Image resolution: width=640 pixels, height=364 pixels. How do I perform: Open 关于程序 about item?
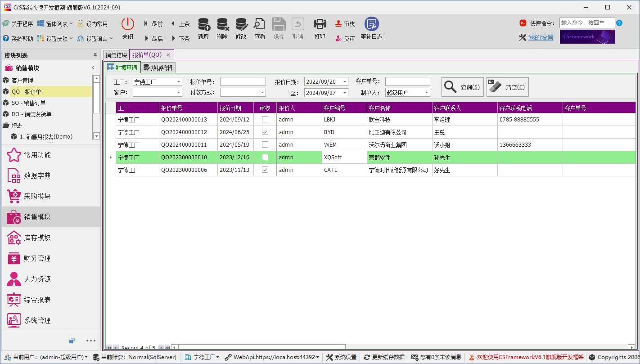[x=18, y=24]
